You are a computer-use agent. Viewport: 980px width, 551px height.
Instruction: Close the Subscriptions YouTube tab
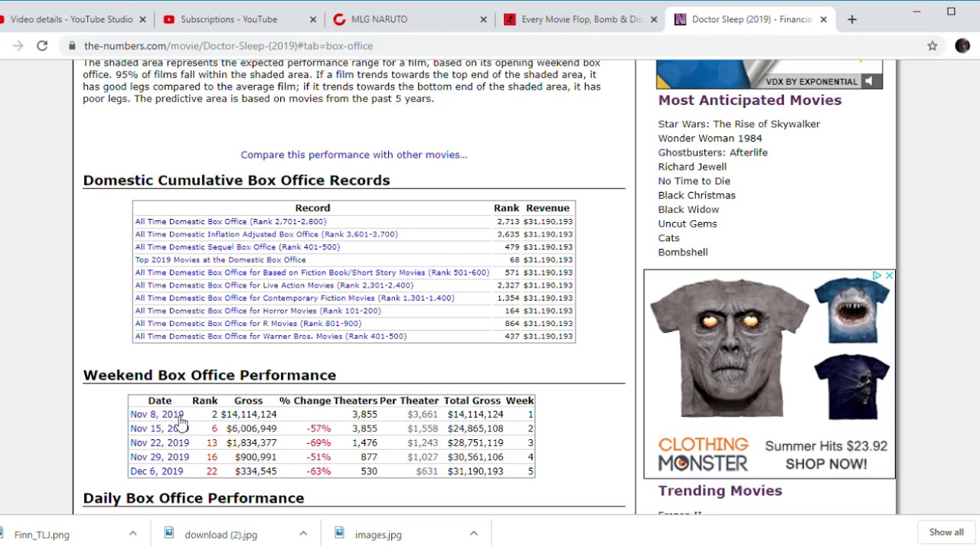pos(313,19)
